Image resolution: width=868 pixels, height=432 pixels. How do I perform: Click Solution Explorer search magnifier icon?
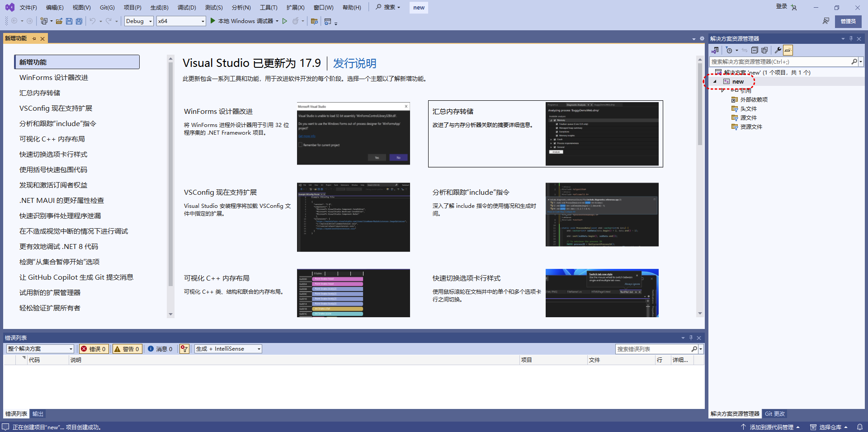854,62
